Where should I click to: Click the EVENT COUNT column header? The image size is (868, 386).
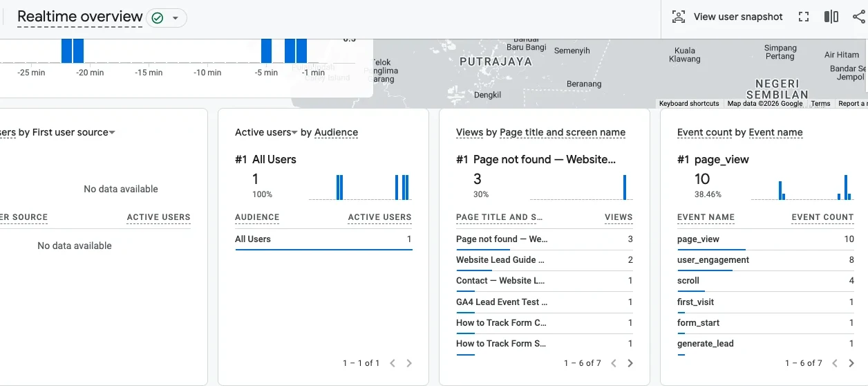[x=822, y=217]
